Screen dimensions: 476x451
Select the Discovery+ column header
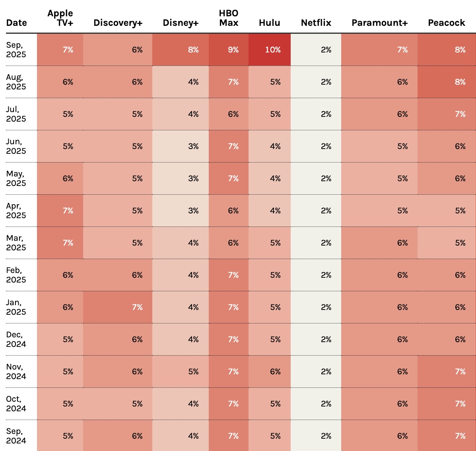[118, 23]
